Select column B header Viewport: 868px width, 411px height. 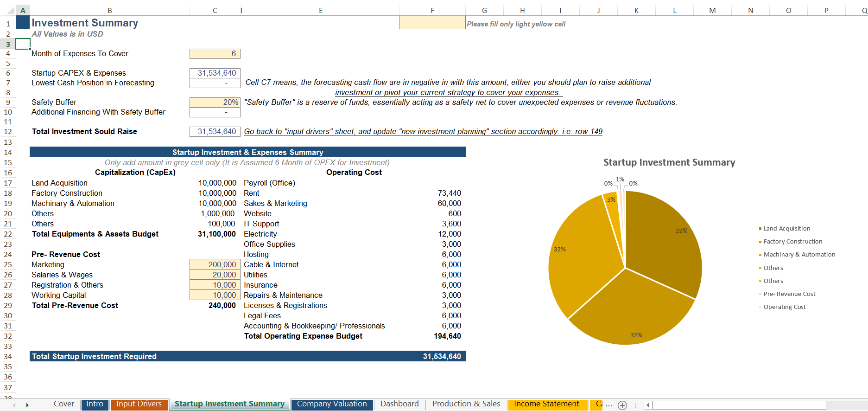pyautogui.click(x=110, y=10)
